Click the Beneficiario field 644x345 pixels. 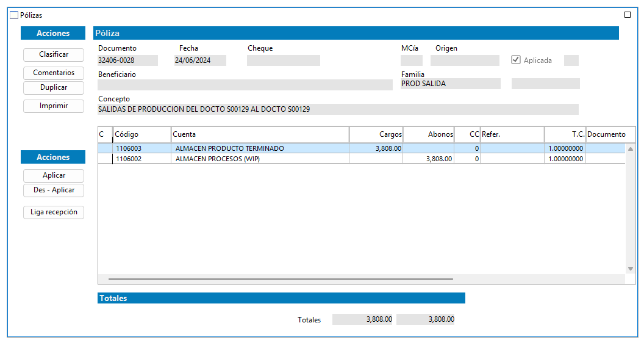tap(245, 85)
